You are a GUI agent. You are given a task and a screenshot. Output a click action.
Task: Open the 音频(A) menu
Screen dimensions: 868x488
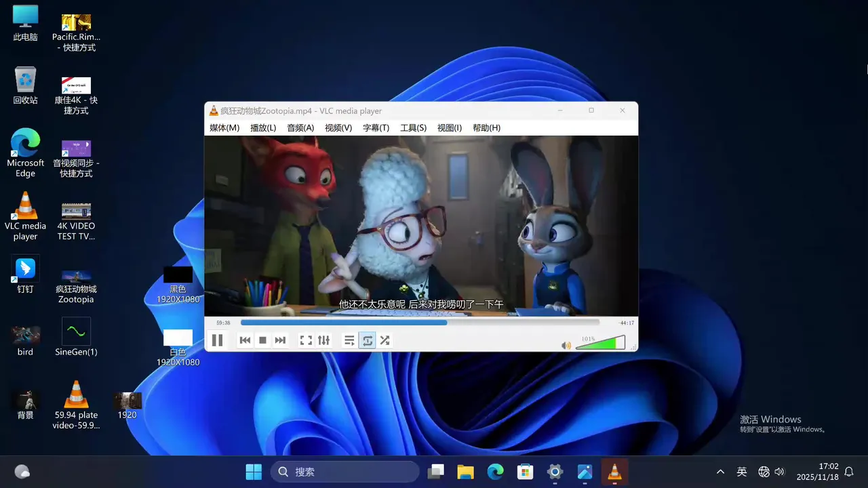[300, 127]
